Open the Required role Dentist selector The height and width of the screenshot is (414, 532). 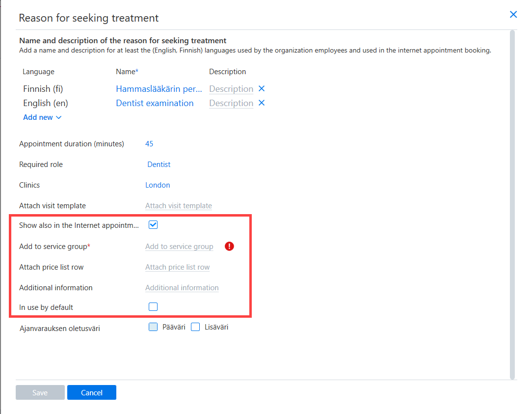pos(159,165)
